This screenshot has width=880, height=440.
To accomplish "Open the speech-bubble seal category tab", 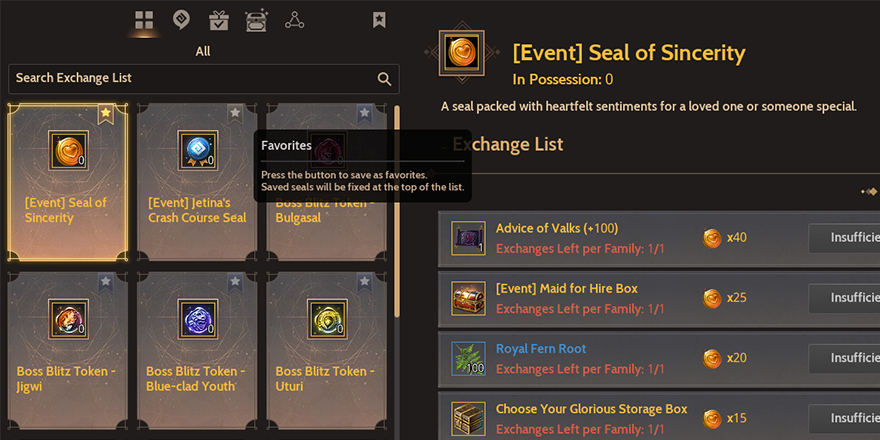I will 182,20.
